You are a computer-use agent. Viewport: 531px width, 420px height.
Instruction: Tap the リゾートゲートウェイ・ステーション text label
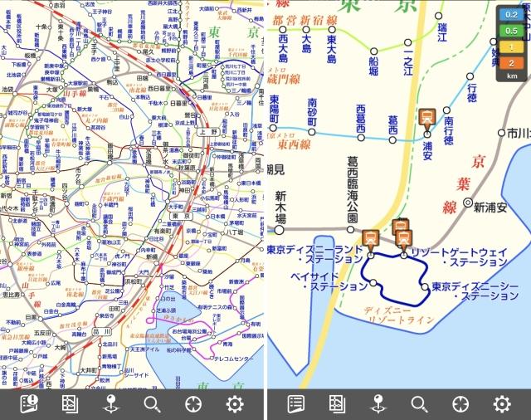coord(459,257)
